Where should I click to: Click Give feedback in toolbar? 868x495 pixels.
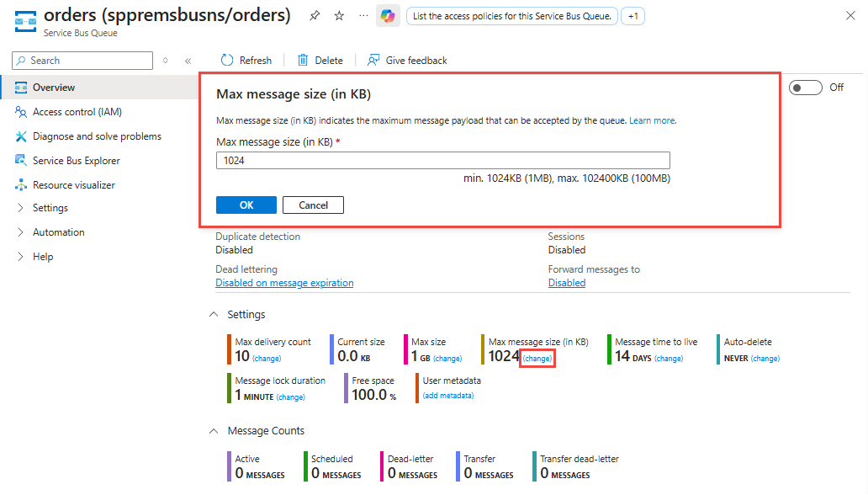coord(416,61)
